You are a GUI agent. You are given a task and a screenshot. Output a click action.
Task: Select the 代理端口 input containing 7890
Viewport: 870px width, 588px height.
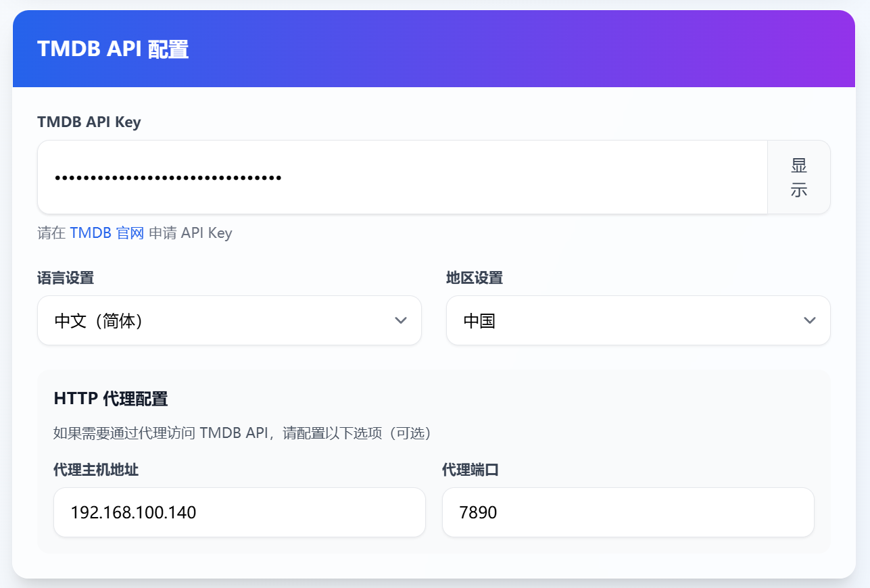(x=627, y=512)
